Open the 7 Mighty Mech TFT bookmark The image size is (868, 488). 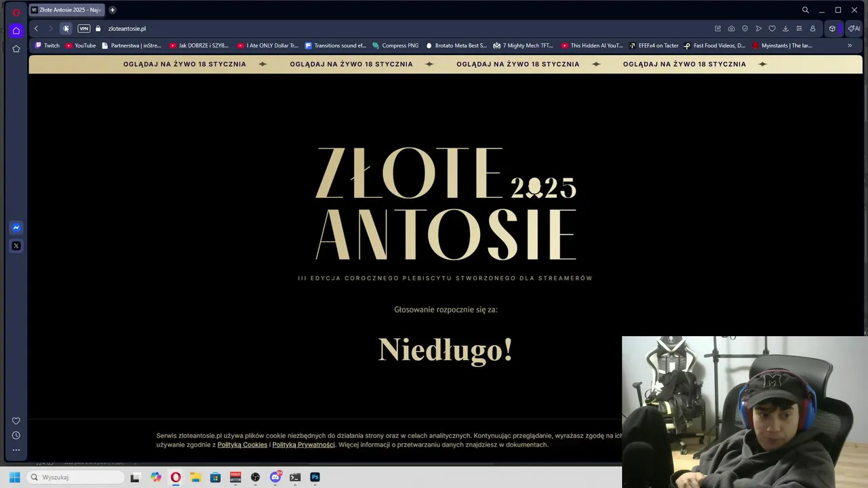tap(524, 45)
